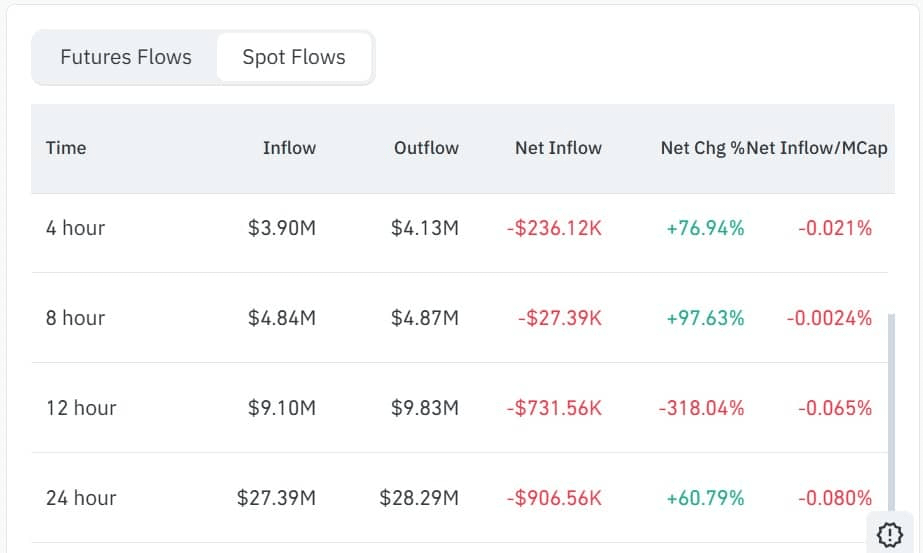Select the Spot Flows tab
The width and height of the screenshot is (923, 553).
pyautogui.click(x=294, y=57)
